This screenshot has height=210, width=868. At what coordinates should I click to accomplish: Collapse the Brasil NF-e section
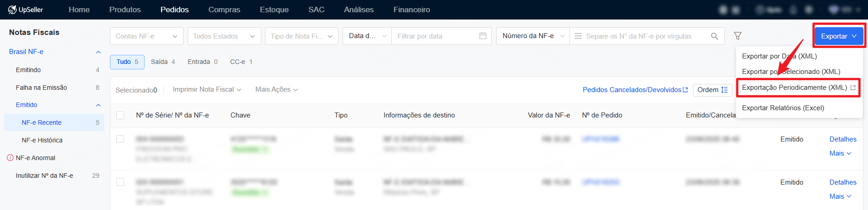tap(98, 52)
